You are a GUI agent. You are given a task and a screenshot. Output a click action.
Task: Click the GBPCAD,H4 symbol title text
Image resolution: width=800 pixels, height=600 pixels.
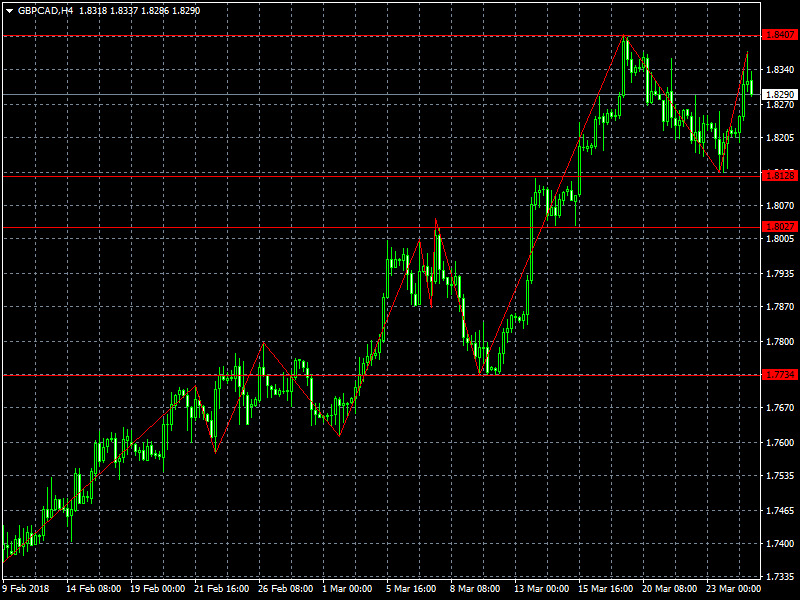45,11
